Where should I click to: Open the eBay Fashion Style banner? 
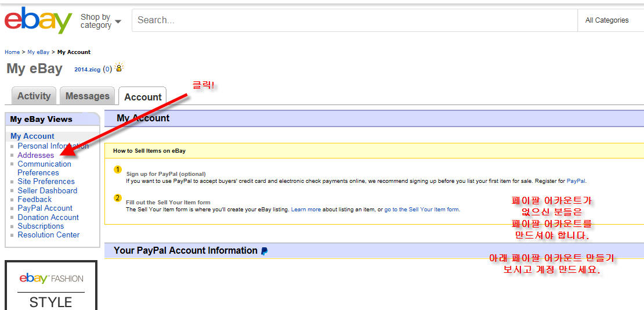[51, 285]
